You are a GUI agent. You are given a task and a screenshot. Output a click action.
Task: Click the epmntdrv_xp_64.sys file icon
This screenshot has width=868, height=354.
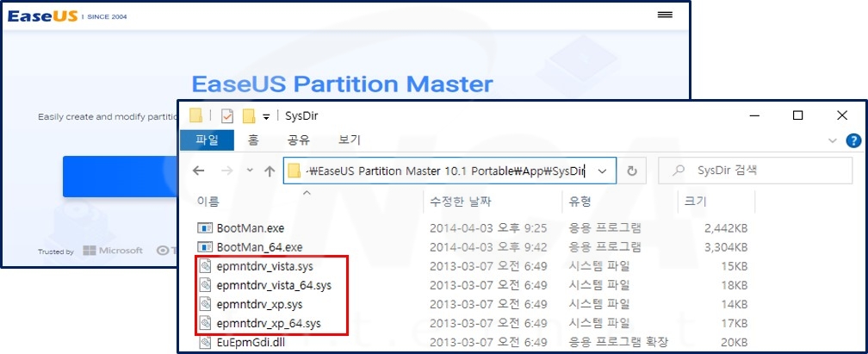pos(205,323)
